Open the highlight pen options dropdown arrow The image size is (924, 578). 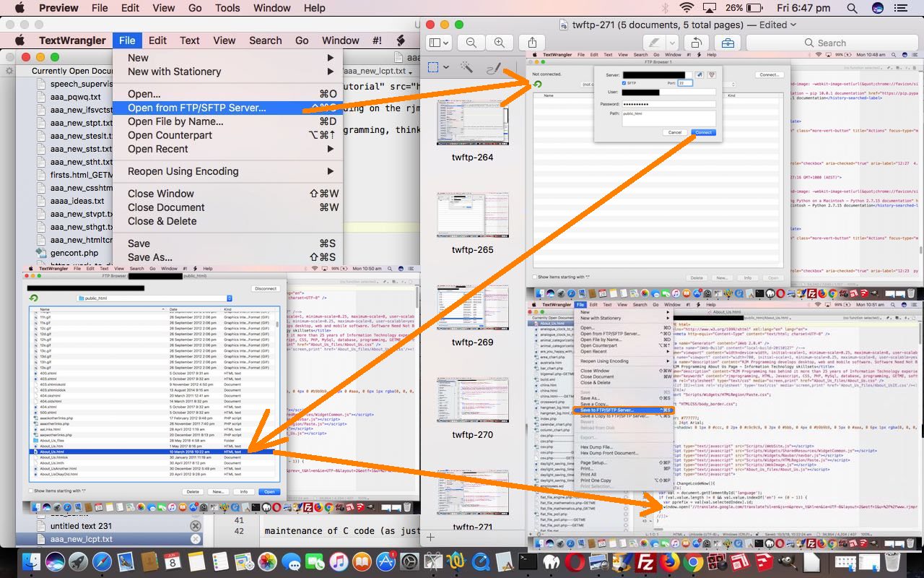(673, 43)
